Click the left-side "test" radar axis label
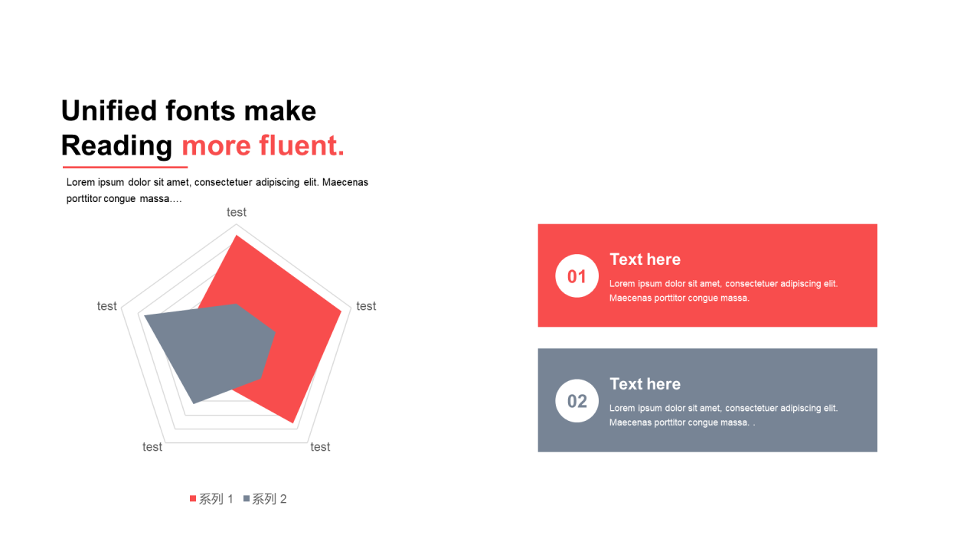The image size is (980, 551). pos(106,306)
